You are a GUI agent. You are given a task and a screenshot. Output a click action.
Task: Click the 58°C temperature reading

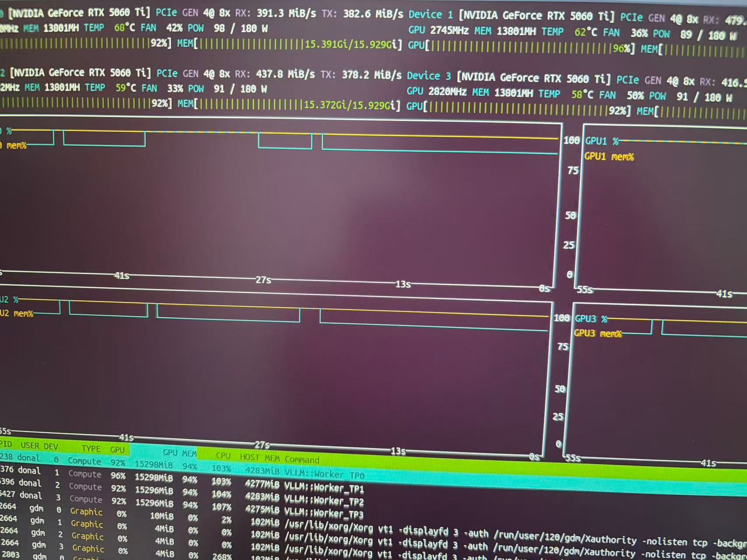(x=583, y=94)
